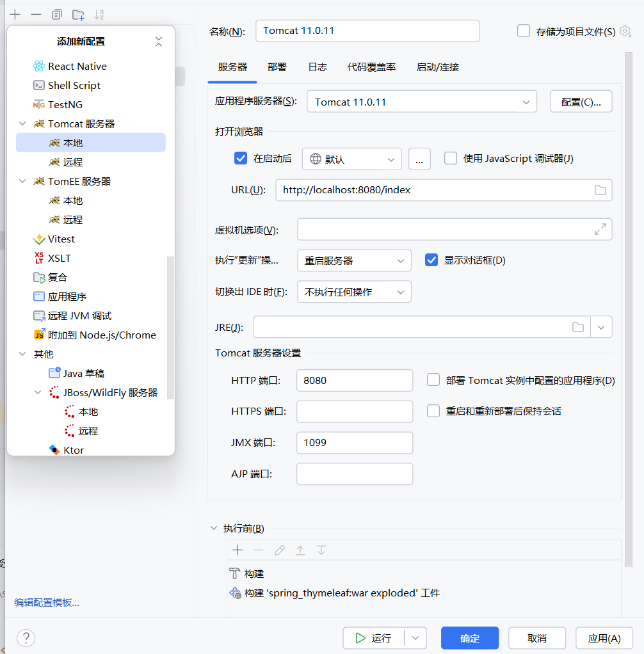Select 远程 JVM 调试 configuration type
Image resolution: width=644 pixels, height=654 pixels.
click(72, 315)
